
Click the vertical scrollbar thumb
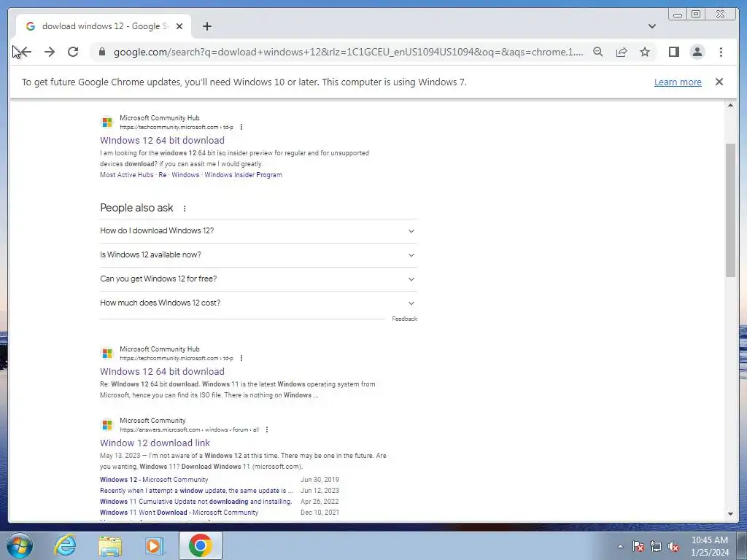click(x=730, y=209)
